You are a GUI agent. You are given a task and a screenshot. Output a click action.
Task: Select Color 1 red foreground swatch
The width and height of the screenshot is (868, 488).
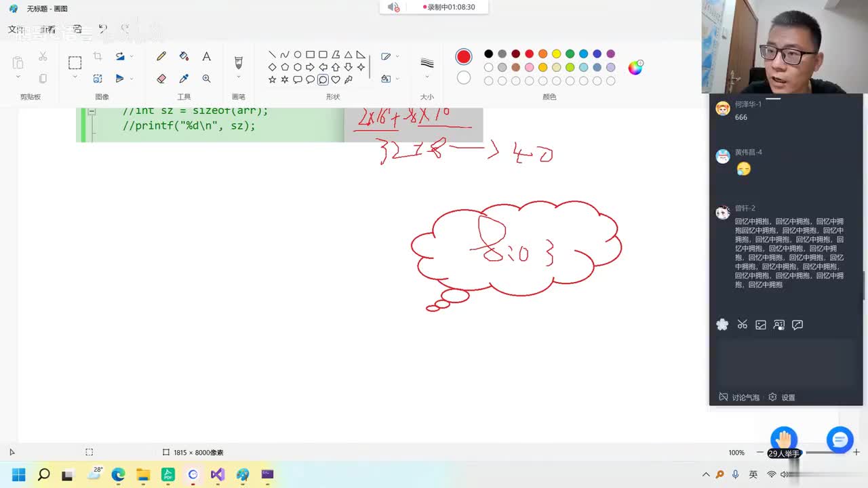coord(464,56)
